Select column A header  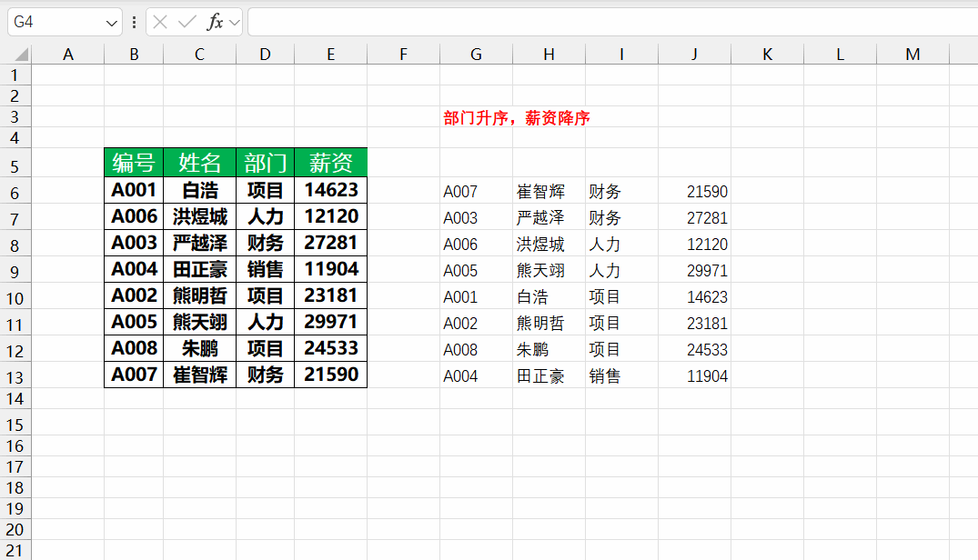pos(68,55)
